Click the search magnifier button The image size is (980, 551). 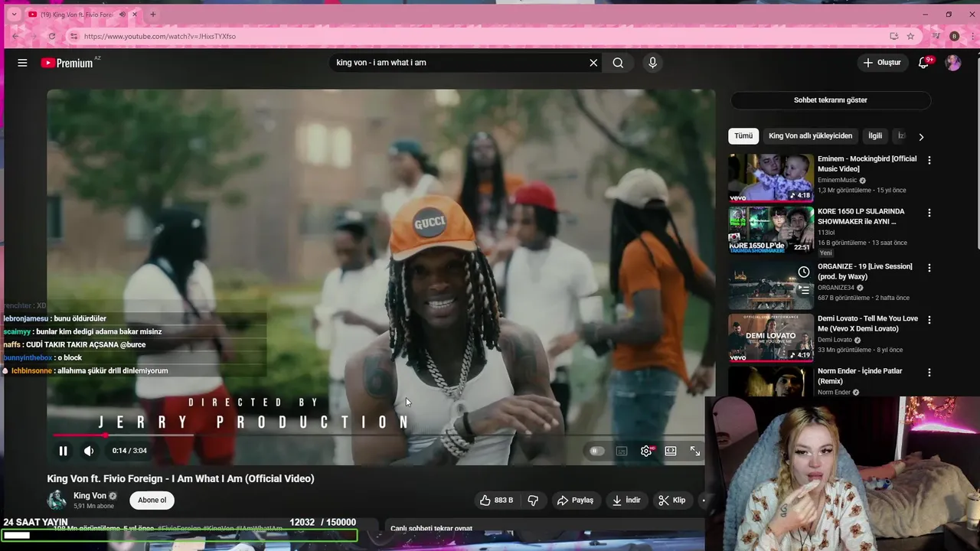coord(618,63)
